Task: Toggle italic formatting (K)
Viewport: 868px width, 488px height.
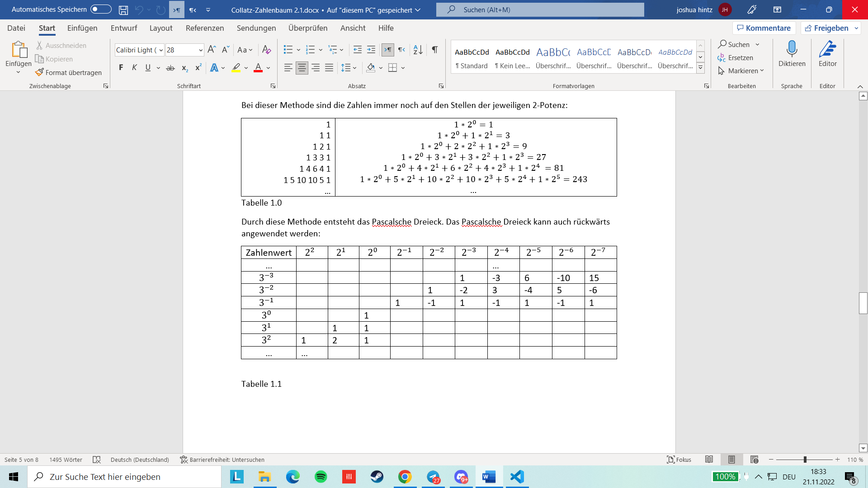Action: pyautogui.click(x=134, y=68)
